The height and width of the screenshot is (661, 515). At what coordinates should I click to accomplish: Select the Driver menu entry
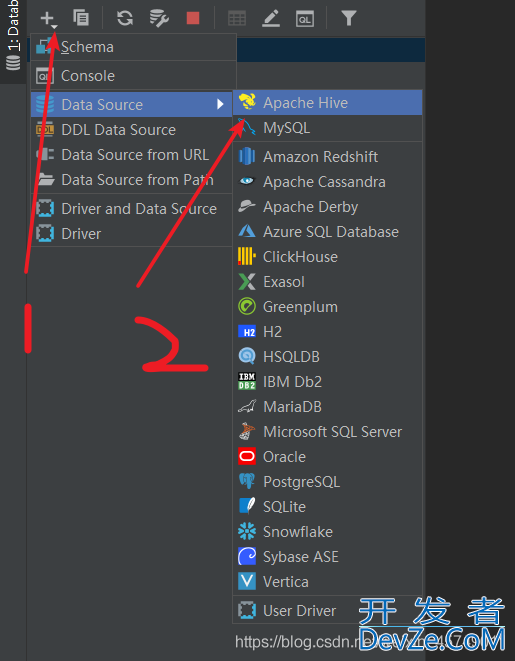click(132, 234)
